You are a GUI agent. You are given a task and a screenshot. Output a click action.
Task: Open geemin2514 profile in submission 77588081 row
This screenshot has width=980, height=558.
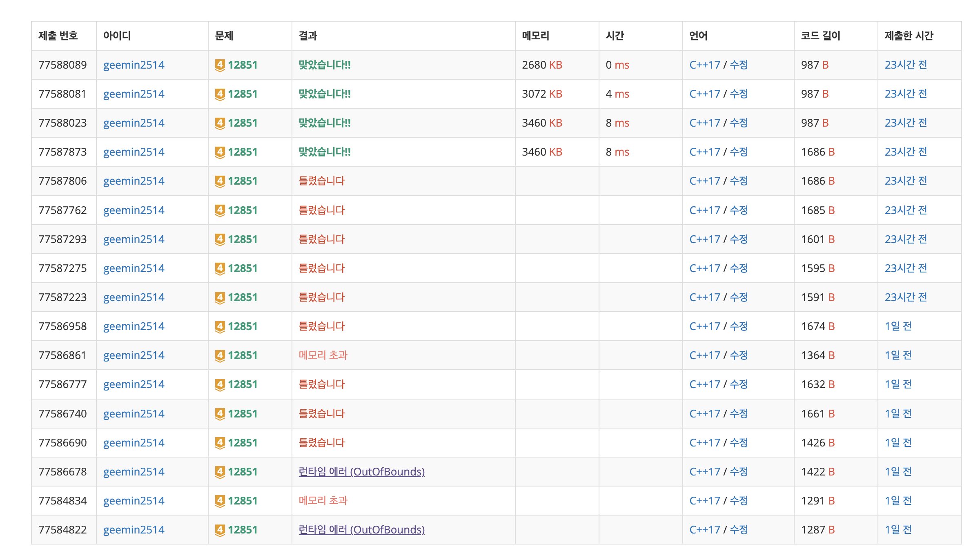[134, 94]
